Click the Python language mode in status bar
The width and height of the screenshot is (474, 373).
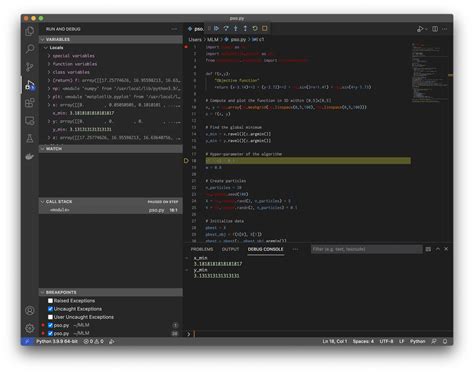pos(417,341)
